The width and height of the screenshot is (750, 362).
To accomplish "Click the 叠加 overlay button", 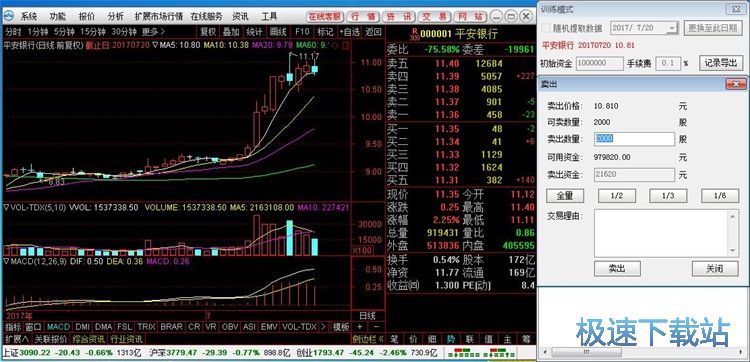I will tap(231, 32).
